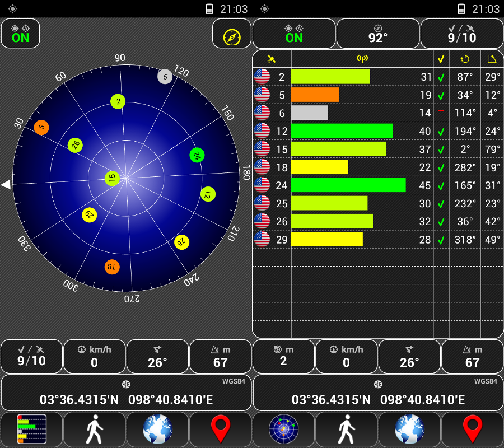The image size is (504, 448).
Task: Tap the US flag for satellite 12
Action: pyautogui.click(x=262, y=131)
